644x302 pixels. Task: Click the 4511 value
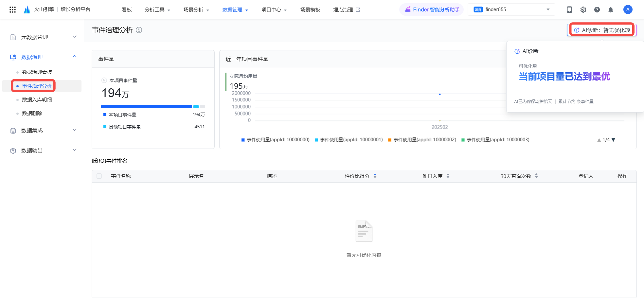coord(200,127)
